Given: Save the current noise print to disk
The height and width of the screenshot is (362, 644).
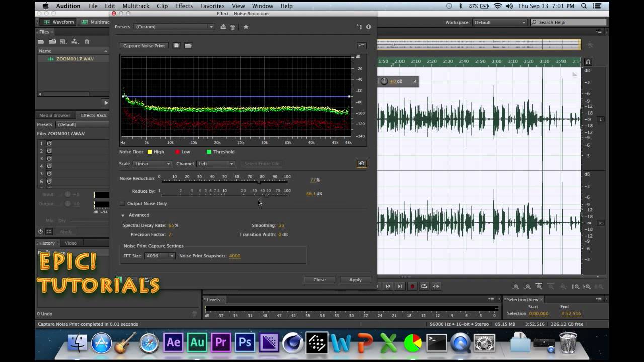Looking at the screenshot, I should (x=176, y=46).
